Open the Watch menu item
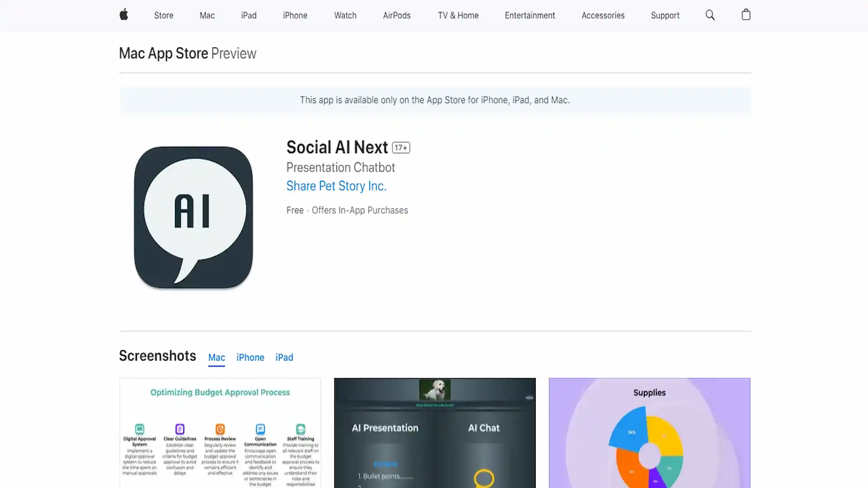This screenshot has height=488, width=868. tap(345, 15)
